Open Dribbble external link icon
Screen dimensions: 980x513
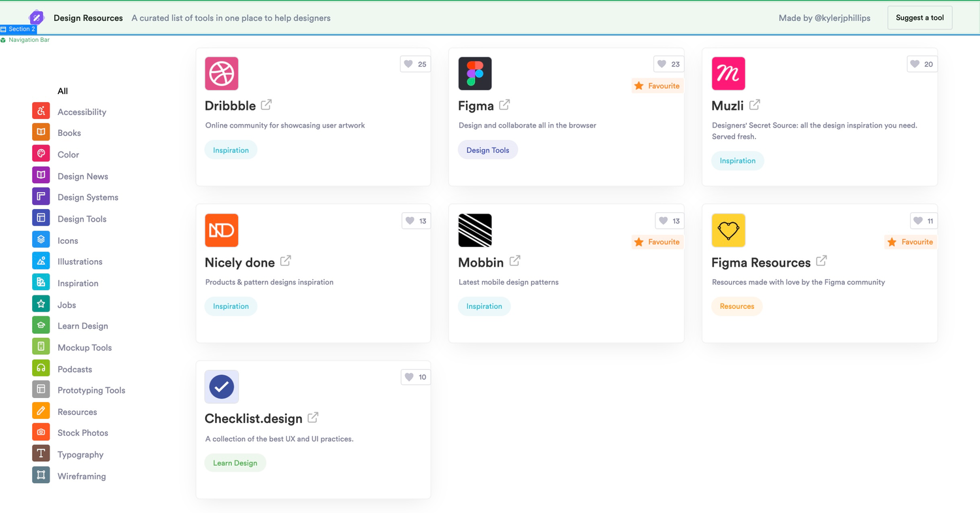pyautogui.click(x=267, y=105)
